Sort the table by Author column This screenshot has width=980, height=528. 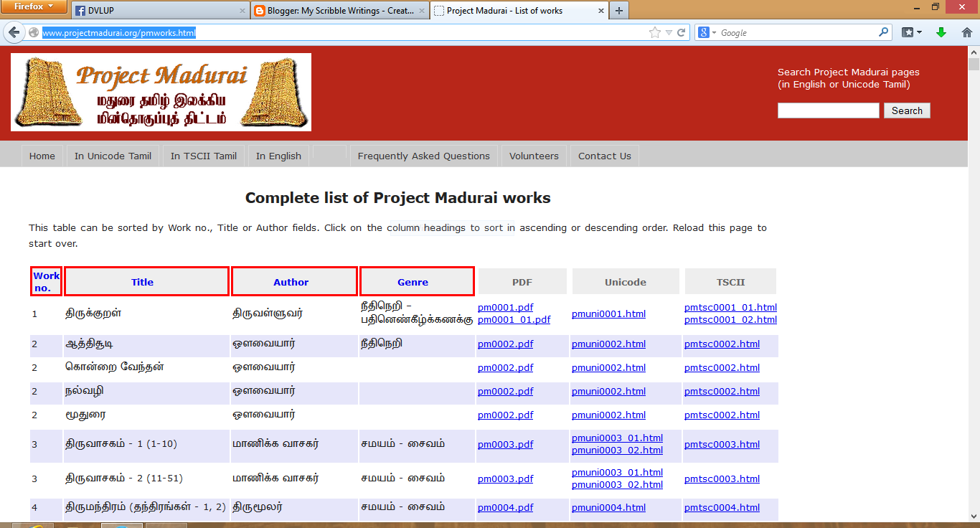(x=294, y=281)
